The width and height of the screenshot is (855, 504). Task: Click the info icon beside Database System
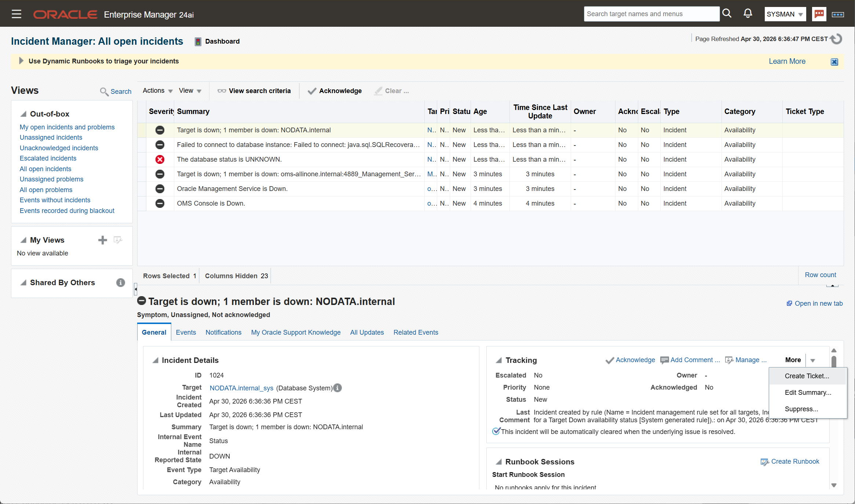[x=337, y=388]
